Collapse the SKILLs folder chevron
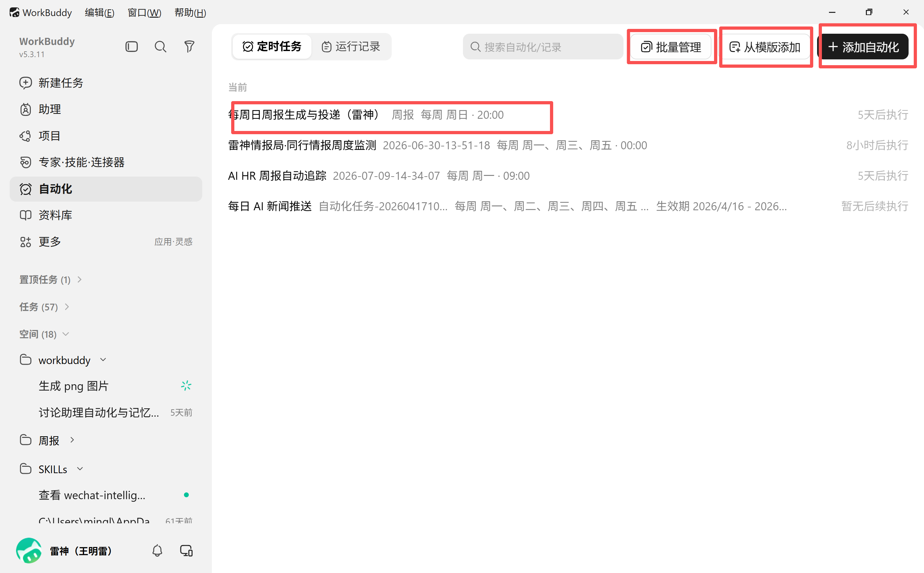Screen dimensions: 924x573 (x=80, y=469)
